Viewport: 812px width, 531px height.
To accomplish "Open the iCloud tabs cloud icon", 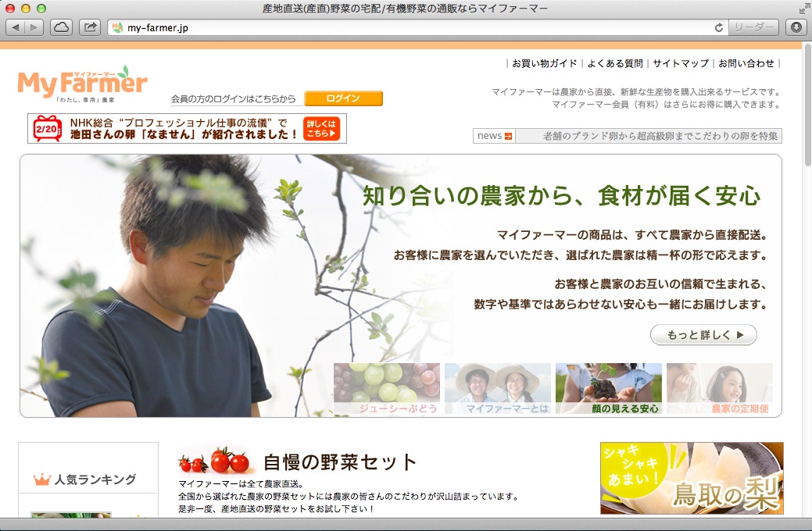I will pos(62,27).
